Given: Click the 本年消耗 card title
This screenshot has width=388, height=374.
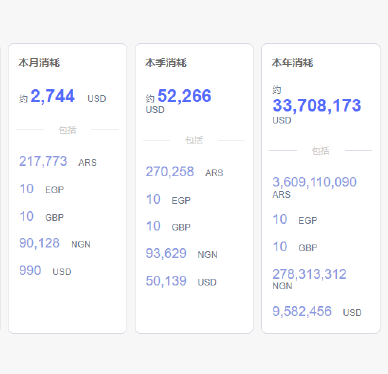Looking at the screenshot, I should 292,63.
